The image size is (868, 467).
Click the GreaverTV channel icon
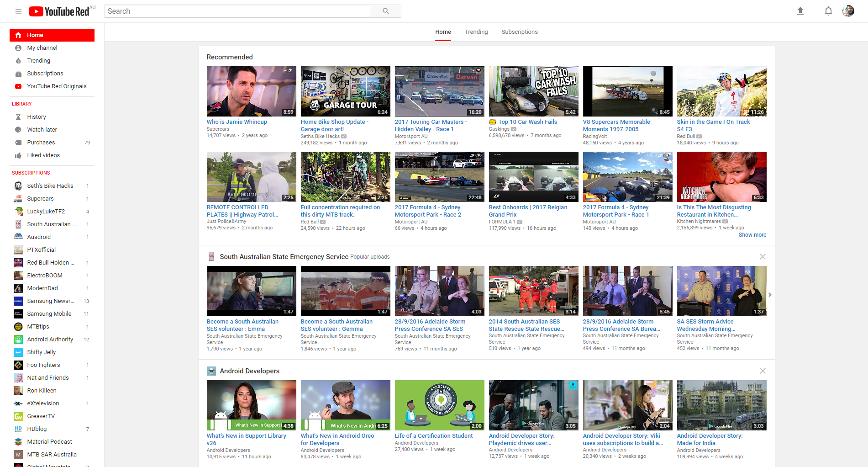18,416
